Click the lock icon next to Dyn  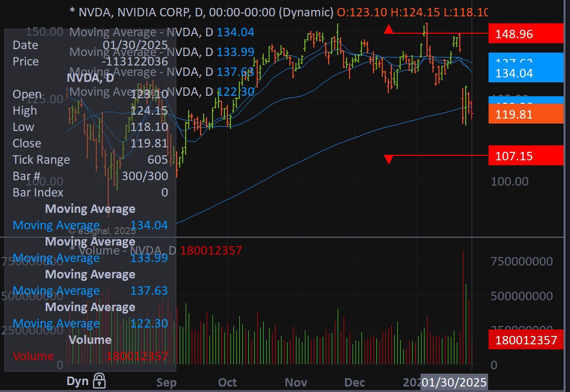coord(99,381)
